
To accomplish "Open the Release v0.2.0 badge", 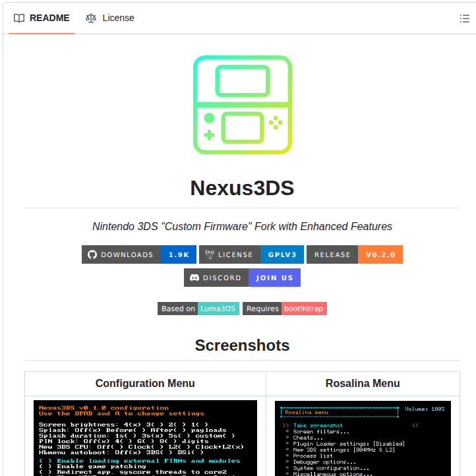I will (354, 254).
